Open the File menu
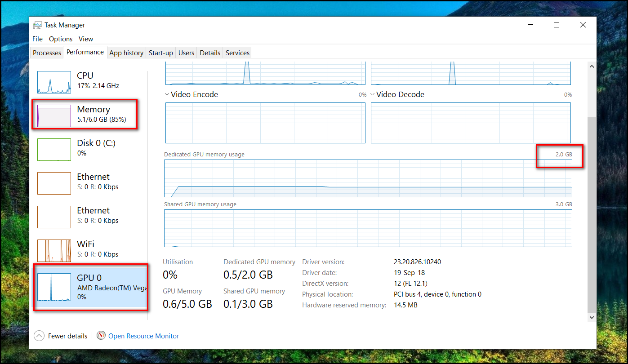 [x=37, y=39]
